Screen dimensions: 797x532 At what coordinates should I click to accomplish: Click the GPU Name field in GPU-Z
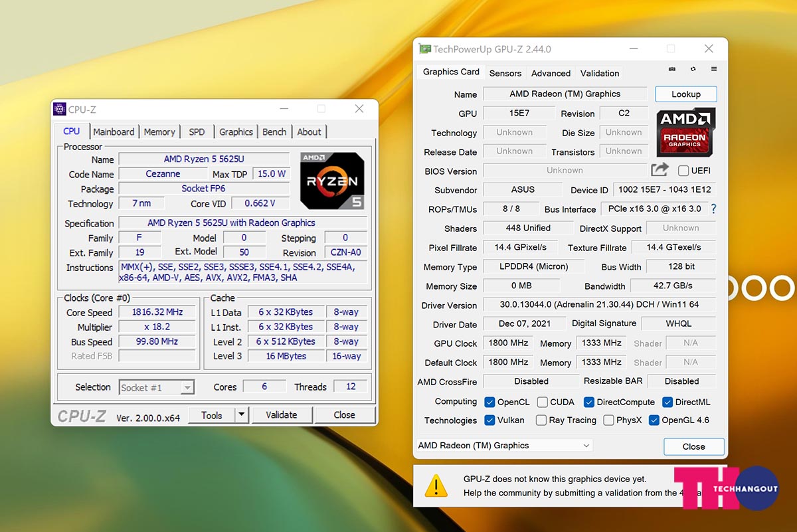point(565,94)
